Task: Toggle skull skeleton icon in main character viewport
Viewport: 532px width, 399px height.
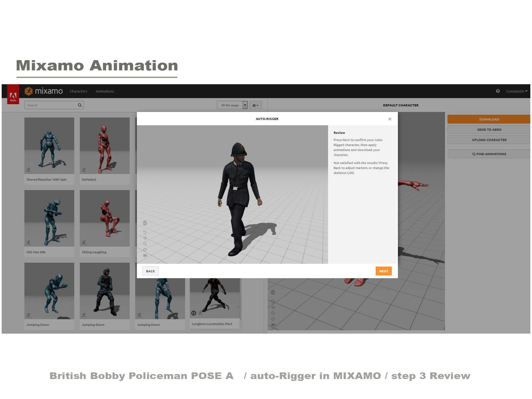Action: tap(273, 292)
